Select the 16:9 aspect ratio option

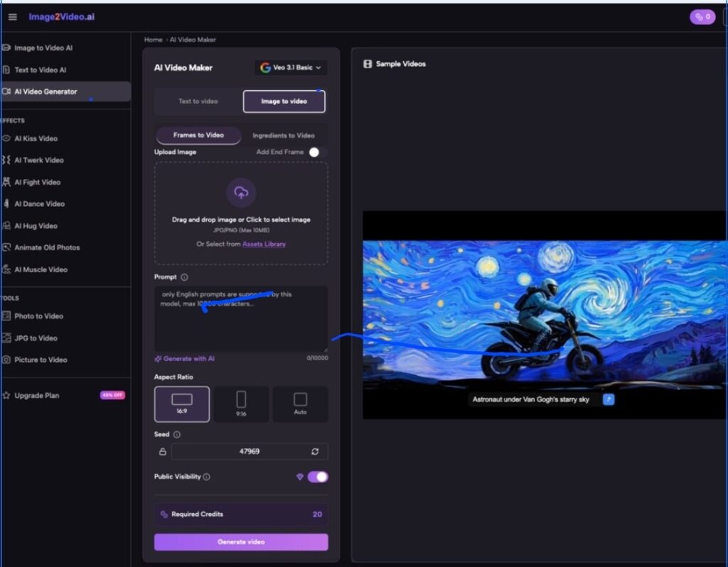(182, 404)
